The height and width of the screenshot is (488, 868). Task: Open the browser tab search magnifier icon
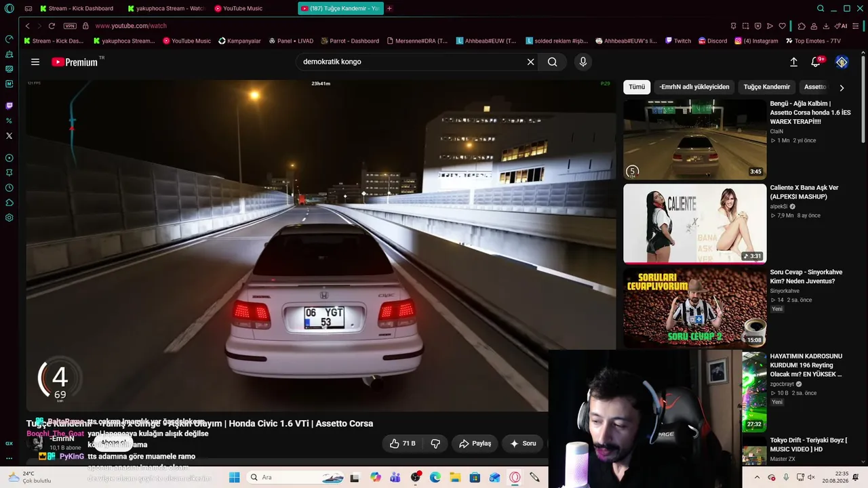[x=821, y=8]
